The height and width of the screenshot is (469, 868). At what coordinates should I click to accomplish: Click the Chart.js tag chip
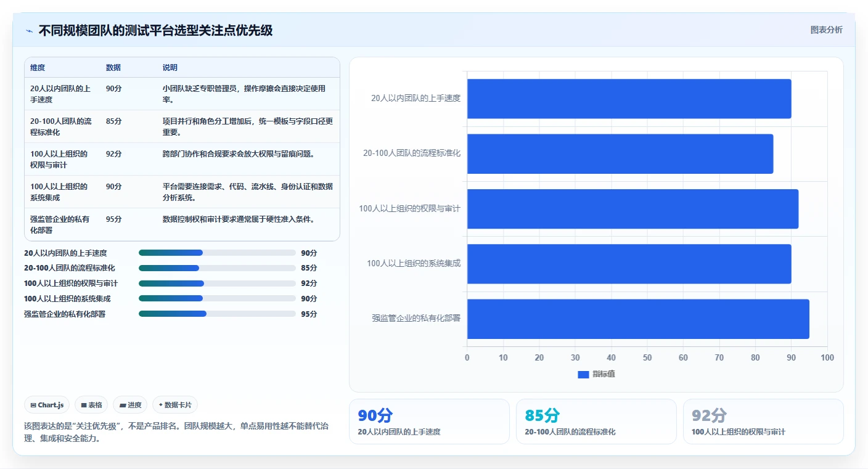(47, 405)
